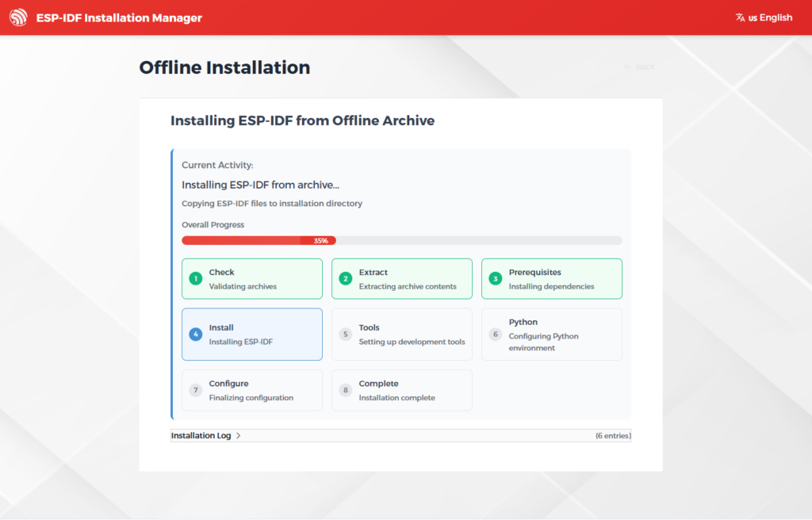Image resolution: width=812 pixels, height=520 pixels.
Task: Click the Espressif logo icon in header
Action: tap(18, 17)
